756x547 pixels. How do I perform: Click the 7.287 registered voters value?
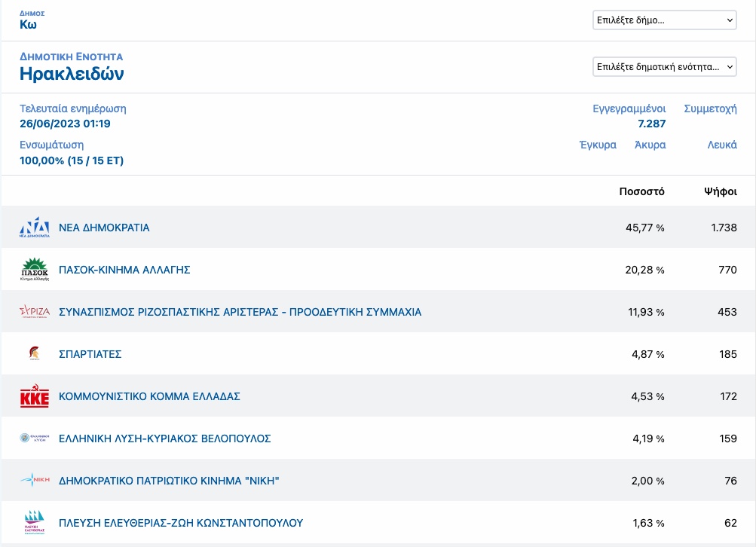pos(652,124)
